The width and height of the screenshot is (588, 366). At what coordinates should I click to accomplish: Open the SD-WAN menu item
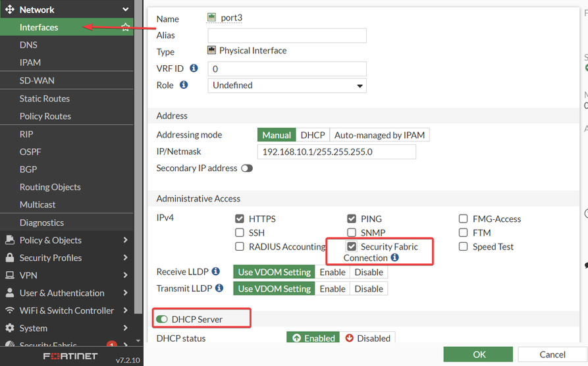click(37, 80)
